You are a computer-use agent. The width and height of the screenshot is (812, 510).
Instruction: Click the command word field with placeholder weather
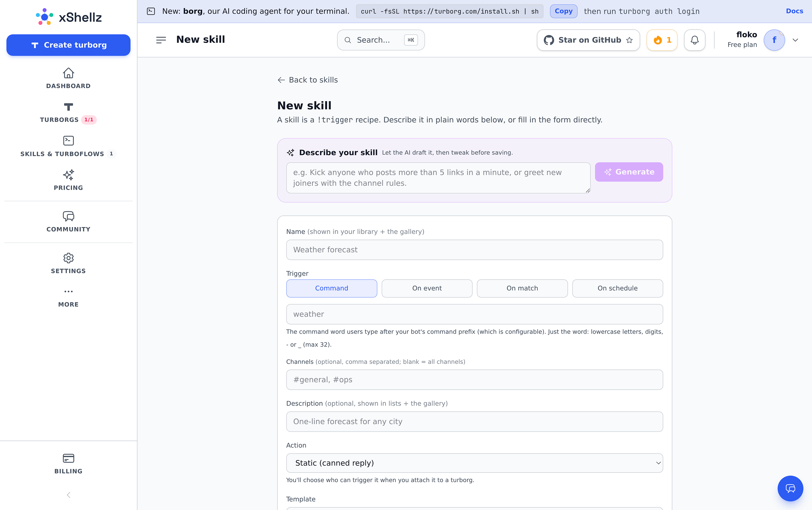coord(474,314)
